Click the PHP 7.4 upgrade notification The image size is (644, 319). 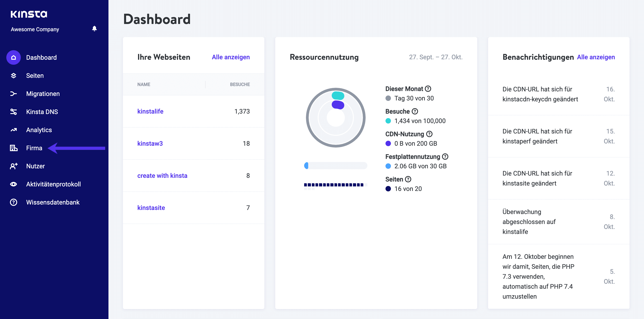(x=559, y=276)
